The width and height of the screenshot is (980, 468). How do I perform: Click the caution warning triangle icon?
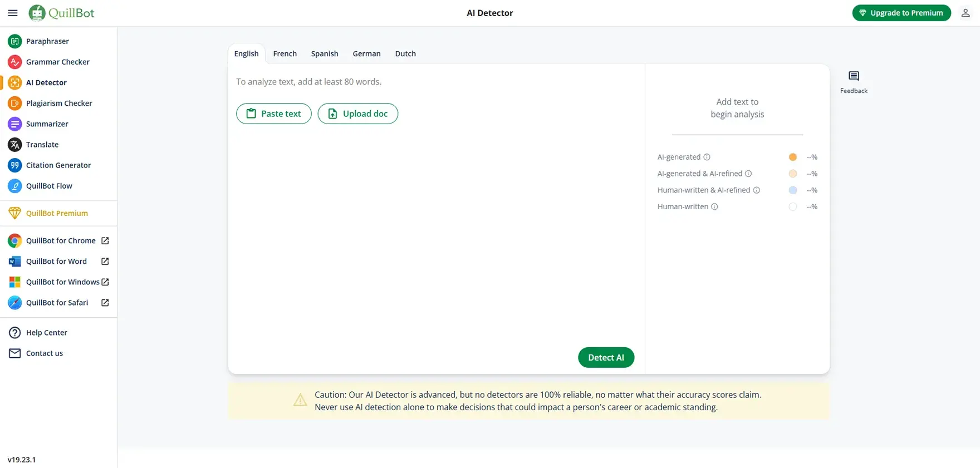(300, 400)
